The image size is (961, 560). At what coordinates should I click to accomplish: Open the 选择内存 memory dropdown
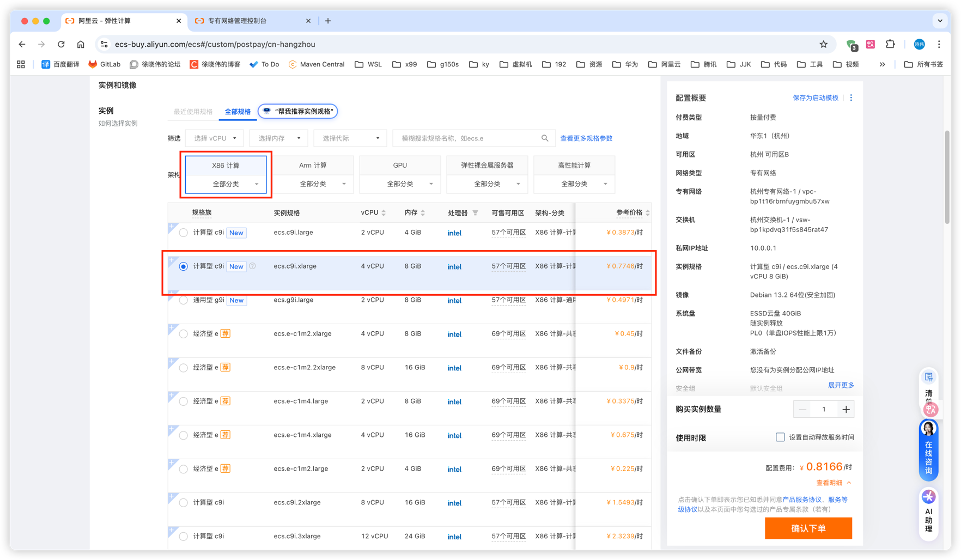pyautogui.click(x=278, y=138)
